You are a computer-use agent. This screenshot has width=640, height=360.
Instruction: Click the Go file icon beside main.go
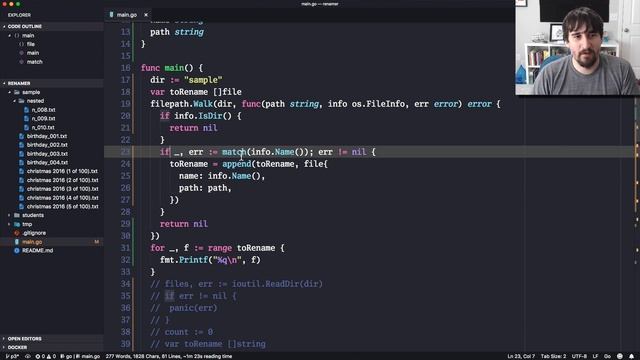pos(17,242)
